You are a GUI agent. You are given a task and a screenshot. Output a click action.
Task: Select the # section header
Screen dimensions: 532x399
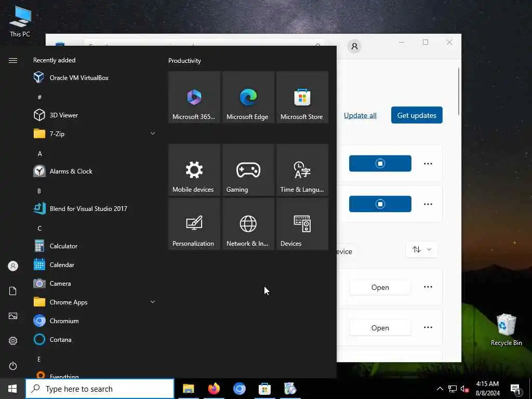[39, 97]
